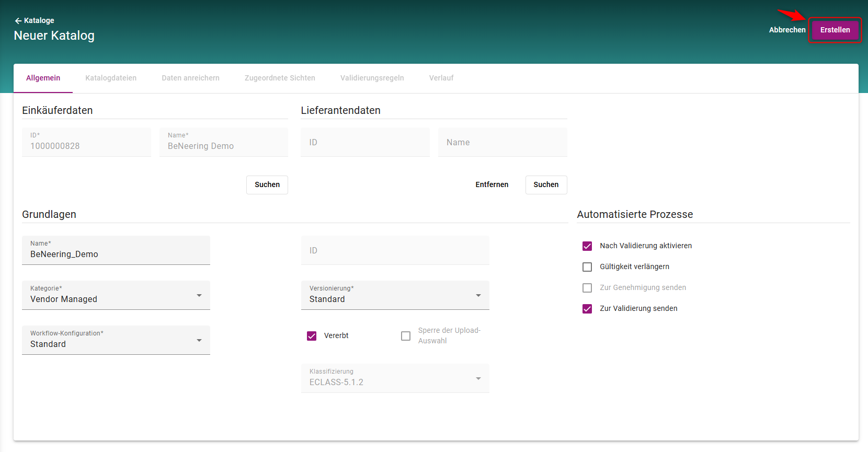
Task: Expand the Workflow-Konfiguration dropdown
Action: tap(116, 340)
